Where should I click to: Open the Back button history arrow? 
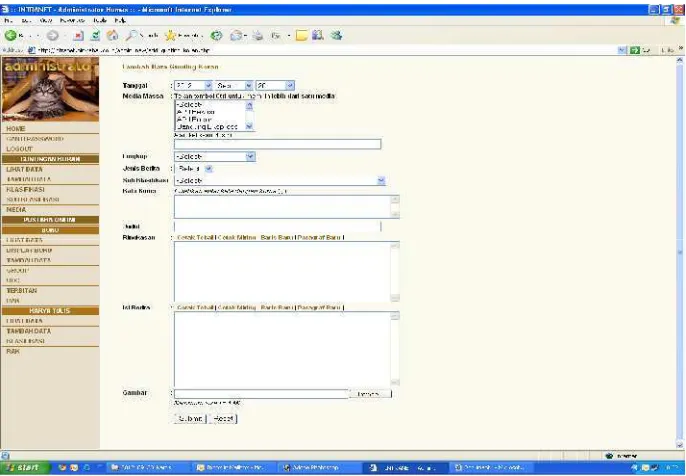(38, 36)
